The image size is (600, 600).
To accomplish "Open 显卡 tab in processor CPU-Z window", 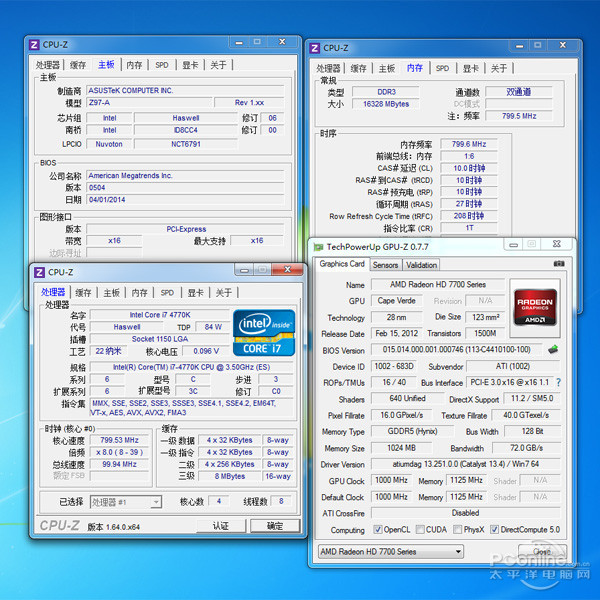I will point(195,293).
